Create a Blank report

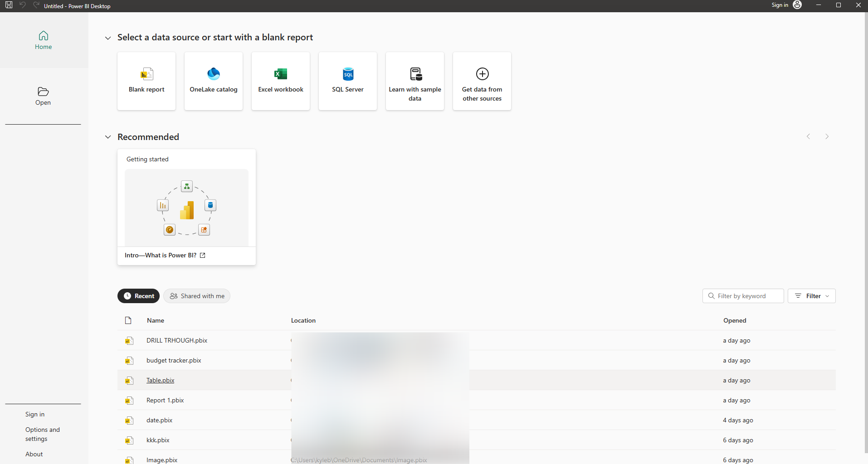click(146, 81)
